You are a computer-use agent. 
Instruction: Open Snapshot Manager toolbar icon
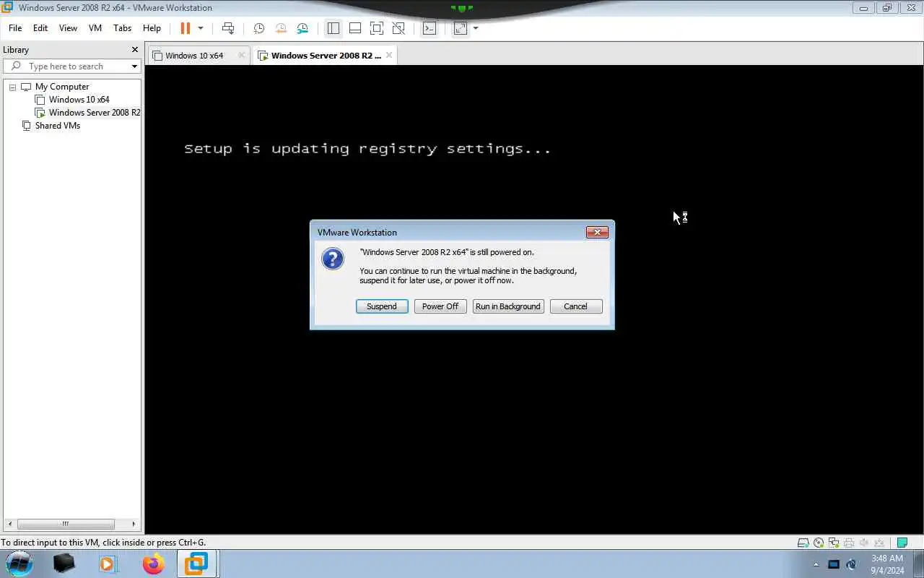[x=302, y=28]
